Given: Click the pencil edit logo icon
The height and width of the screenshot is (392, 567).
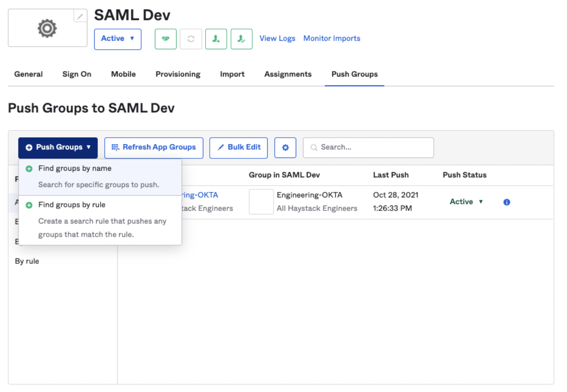Looking at the screenshot, I should coord(80,16).
